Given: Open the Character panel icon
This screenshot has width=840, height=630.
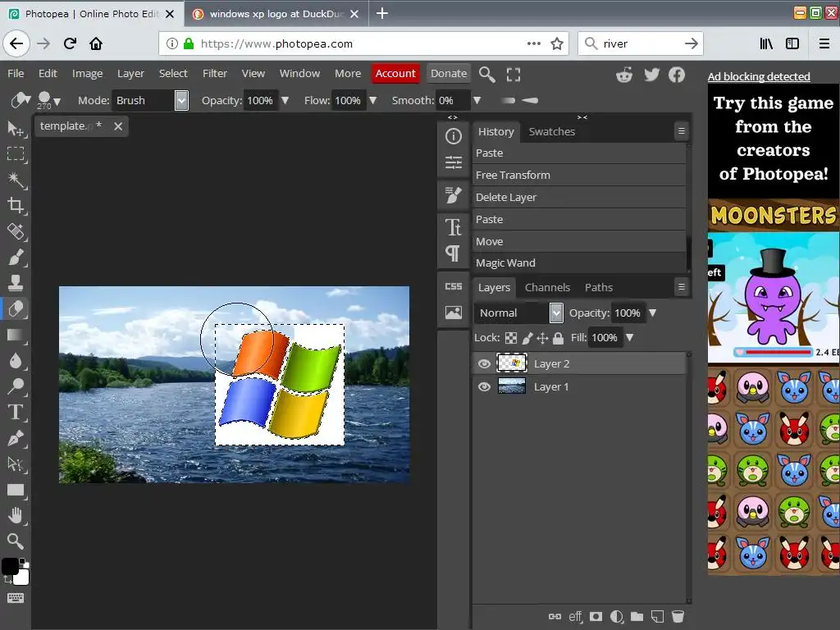Looking at the screenshot, I should pyautogui.click(x=453, y=227).
